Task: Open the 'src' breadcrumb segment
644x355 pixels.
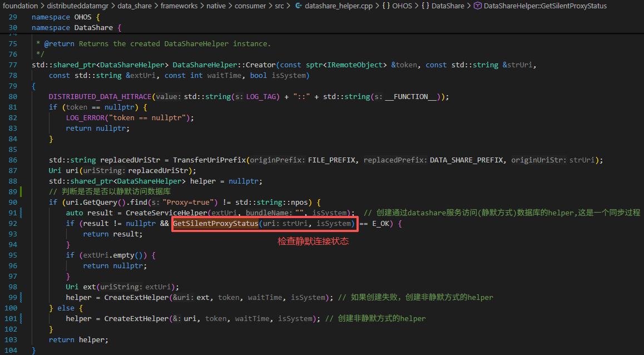Action: (279, 6)
